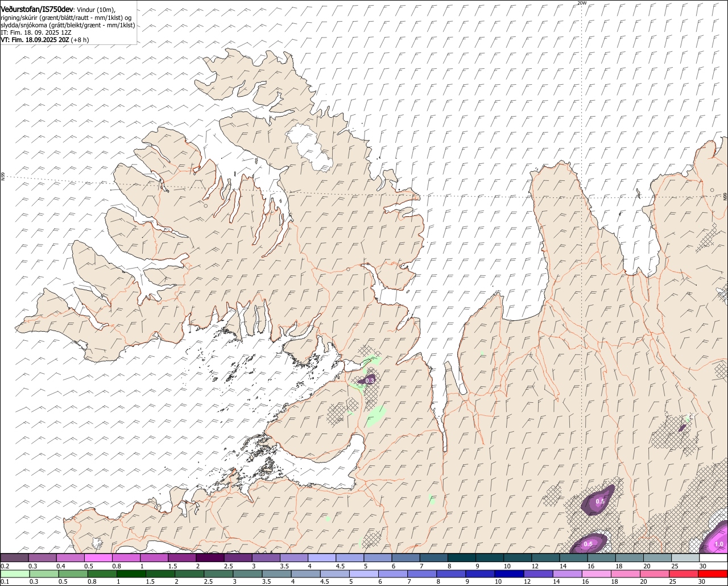728x586 pixels.
Task: Select top-row dark purple swatch between 2 and 2.5
Action: click(210, 558)
